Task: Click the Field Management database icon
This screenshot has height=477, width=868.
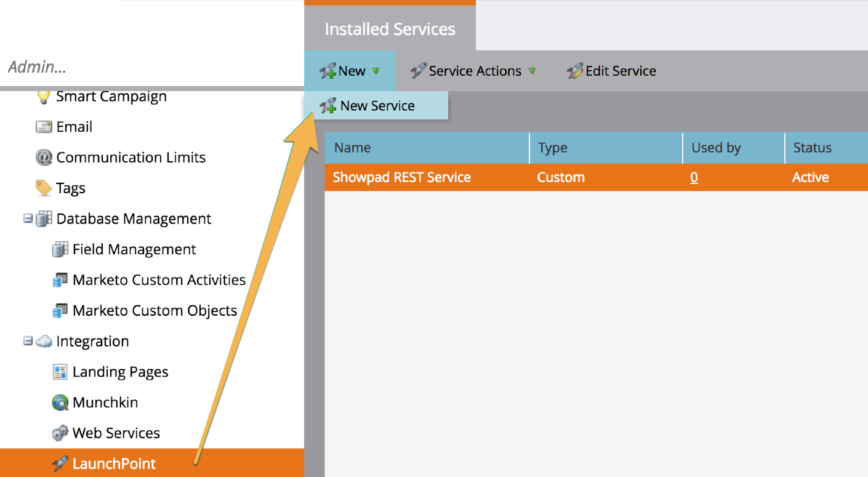Action: coord(59,249)
